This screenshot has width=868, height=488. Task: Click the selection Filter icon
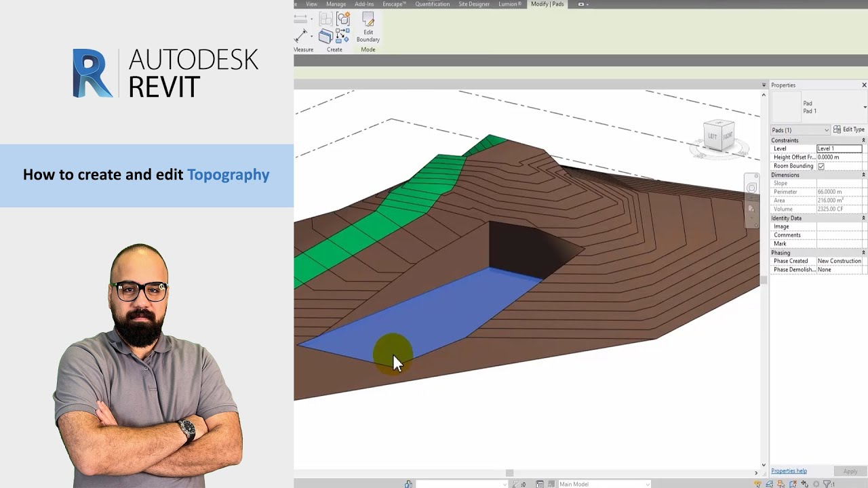(x=827, y=484)
